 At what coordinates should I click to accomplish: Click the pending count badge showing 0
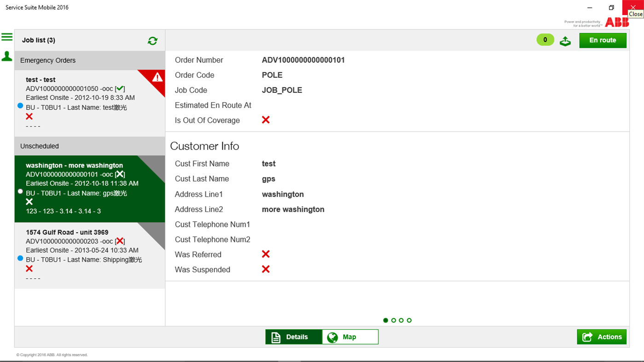pos(545,40)
